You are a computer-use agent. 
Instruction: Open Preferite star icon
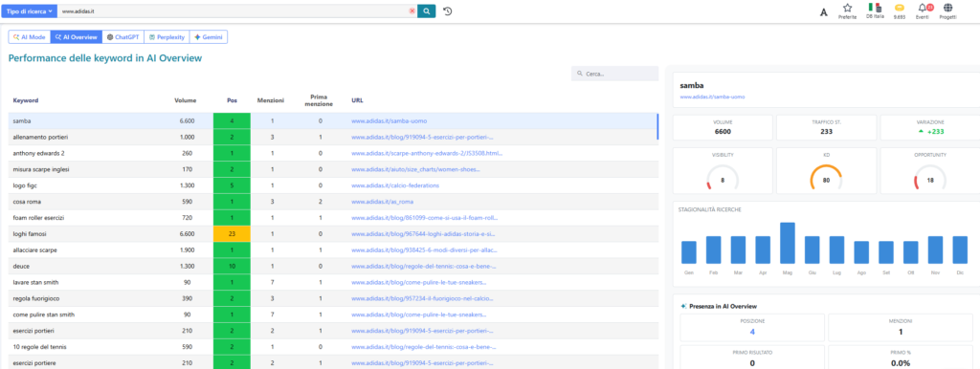point(848,11)
